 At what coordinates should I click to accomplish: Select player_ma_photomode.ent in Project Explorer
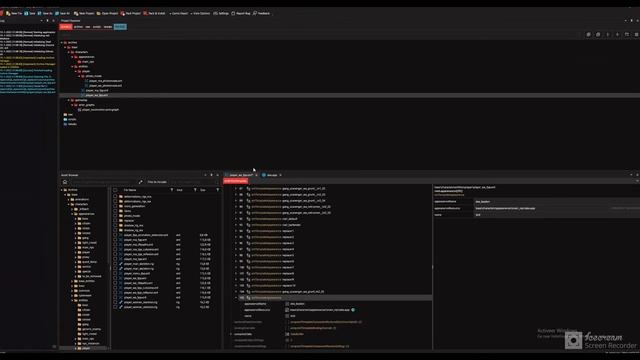tap(105, 81)
